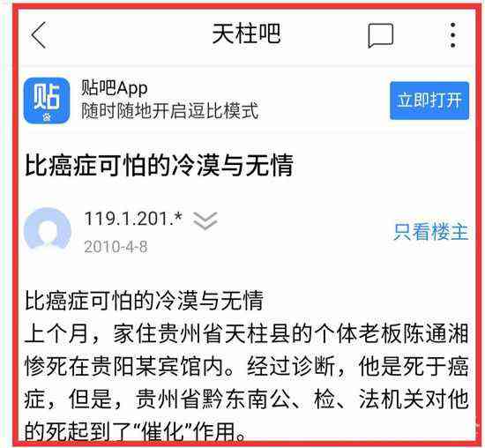
Task: Click the 立即打开 button
Action: tap(429, 101)
